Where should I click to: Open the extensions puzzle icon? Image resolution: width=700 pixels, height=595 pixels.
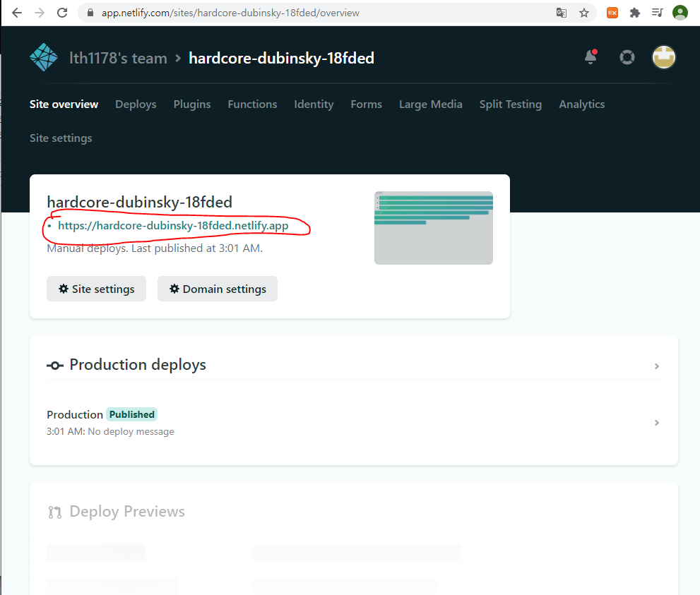[635, 13]
